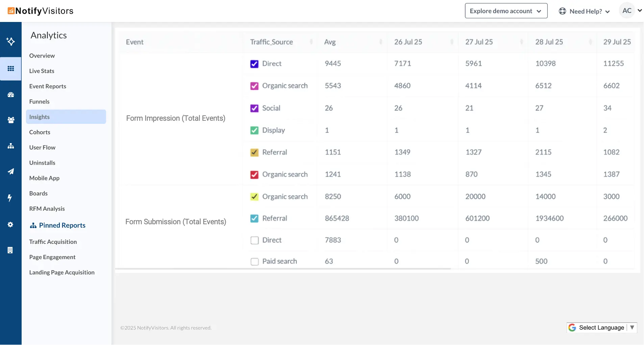This screenshot has width=644, height=345.
Task: Click the table's horizontal scrollbar
Action: (x=283, y=269)
